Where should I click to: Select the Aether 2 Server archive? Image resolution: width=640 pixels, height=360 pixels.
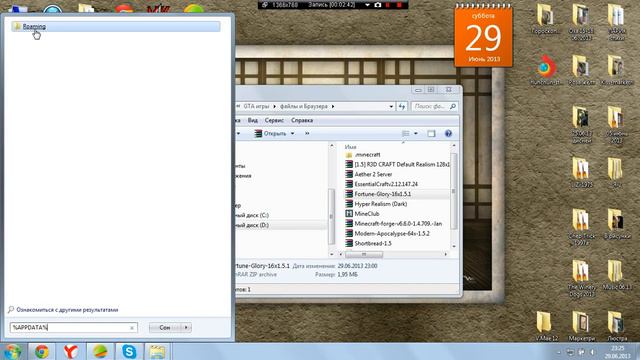[x=369, y=174]
